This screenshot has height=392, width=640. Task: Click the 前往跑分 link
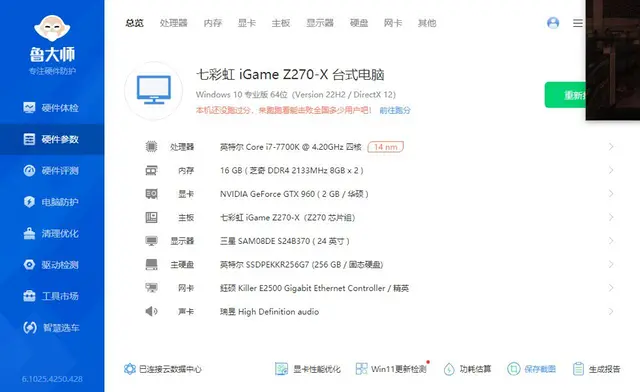coord(395,110)
